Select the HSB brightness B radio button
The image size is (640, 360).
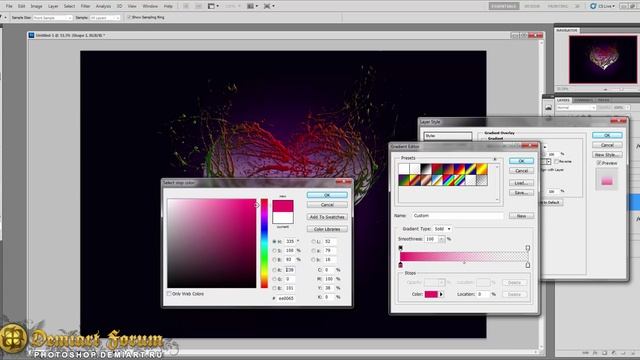point(274,260)
